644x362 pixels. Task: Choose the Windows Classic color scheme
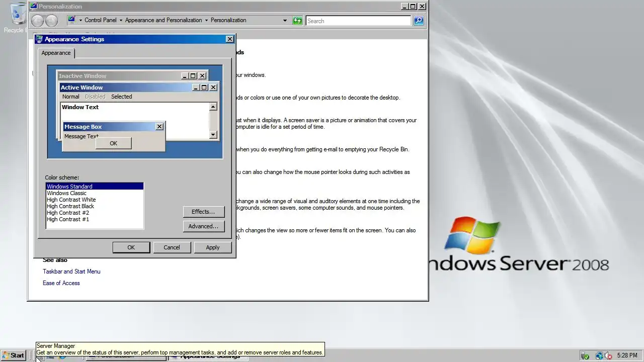pos(95,193)
